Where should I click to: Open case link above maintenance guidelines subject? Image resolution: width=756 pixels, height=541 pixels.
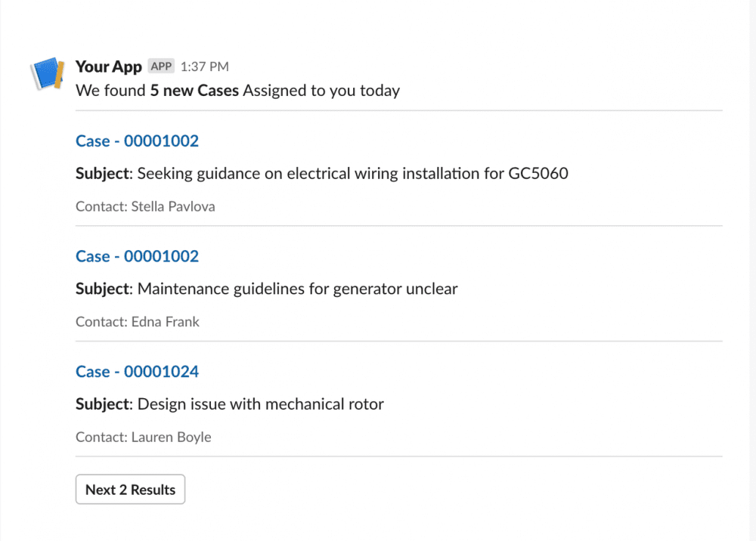[137, 256]
